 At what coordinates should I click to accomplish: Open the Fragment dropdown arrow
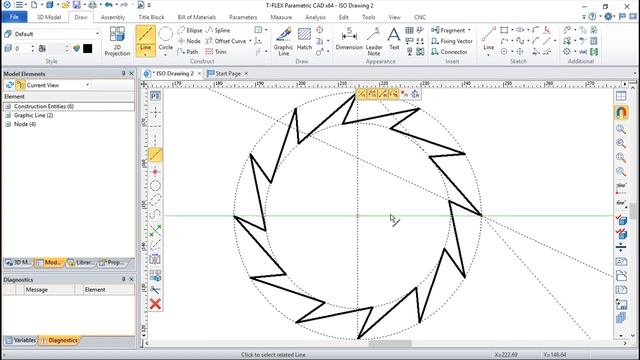(x=469, y=30)
